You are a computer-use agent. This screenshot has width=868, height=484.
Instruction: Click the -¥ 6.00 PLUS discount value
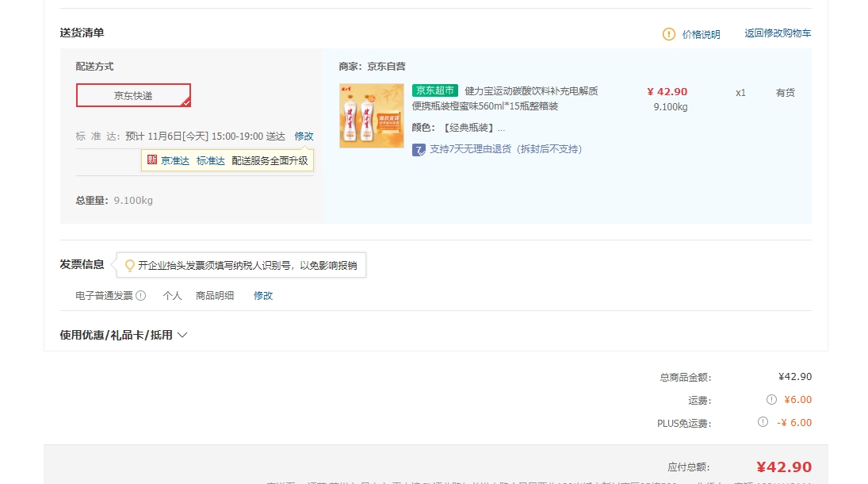click(x=794, y=422)
